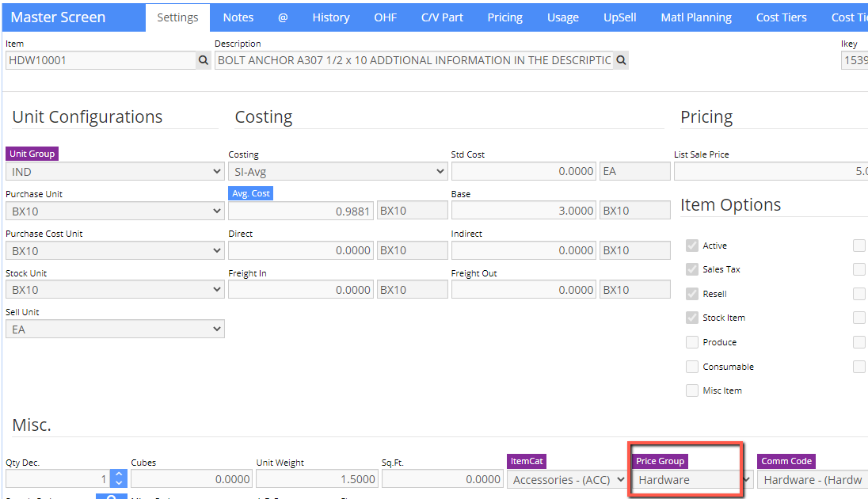Viewport: 868px width, 499px height.
Task: Click the purple Price Group label button
Action: (x=660, y=461)
